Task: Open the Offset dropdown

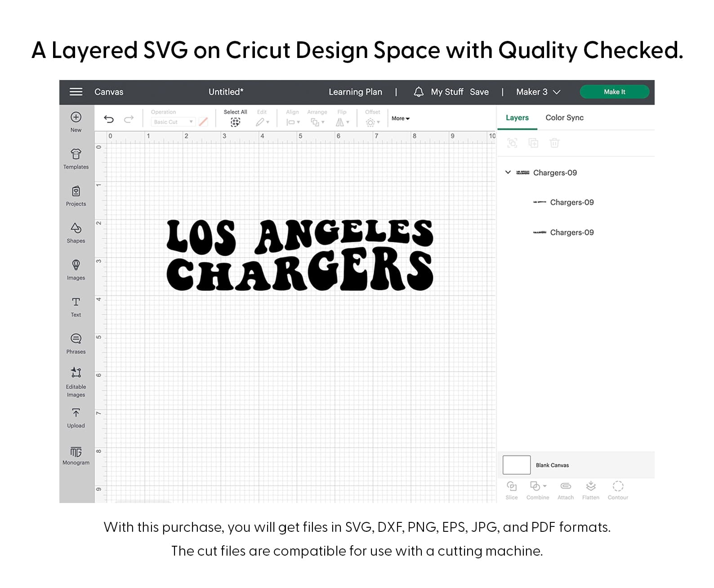Action: (x=373, y=122)
